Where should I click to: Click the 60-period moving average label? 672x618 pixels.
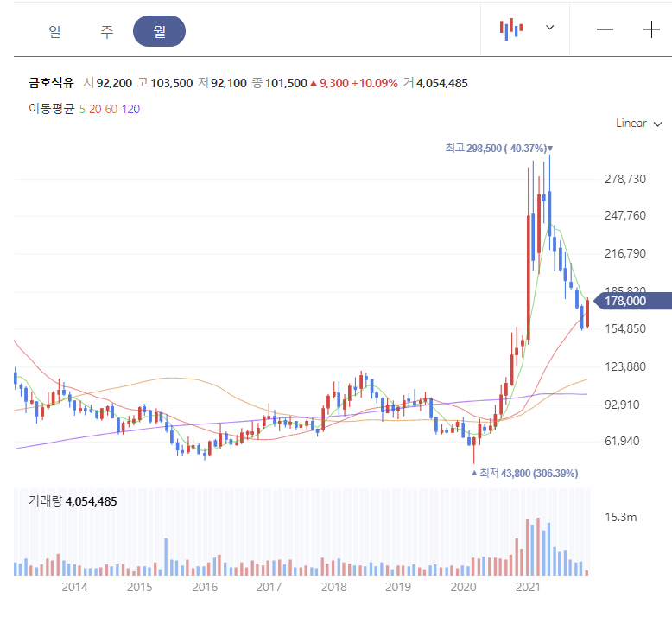pyautogui.click(x=111, y=109)
